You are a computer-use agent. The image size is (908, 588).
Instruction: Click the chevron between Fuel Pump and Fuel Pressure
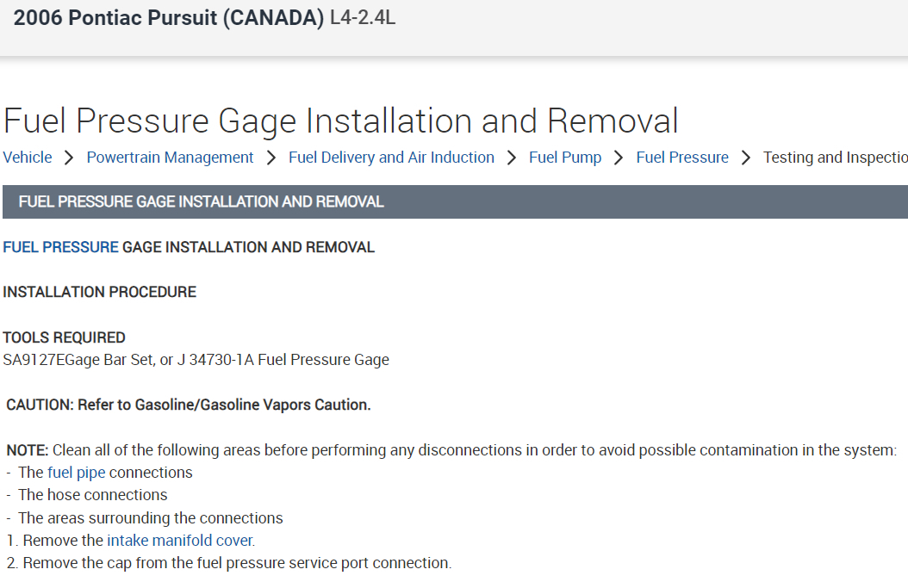tap(619, 158)
